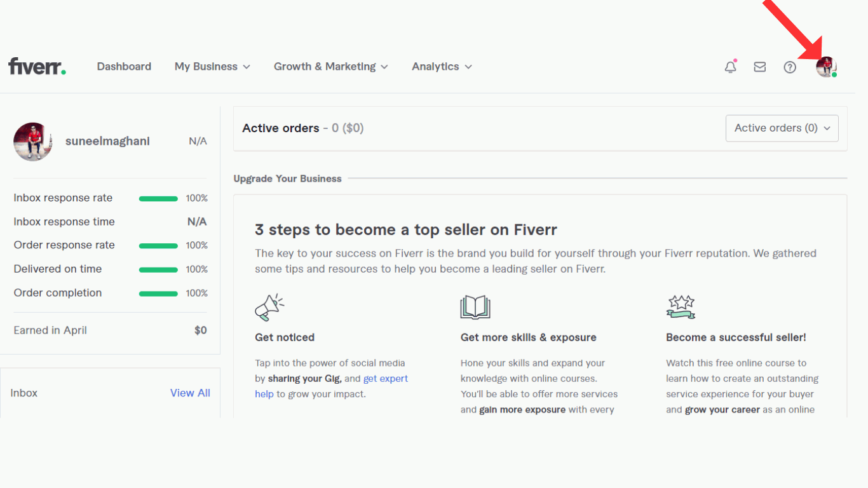Image resolution: width=868 pixels, height=488 pixels.
Task: Click the Active orders - 0 ($0) heading
Action: pos(303,128)
